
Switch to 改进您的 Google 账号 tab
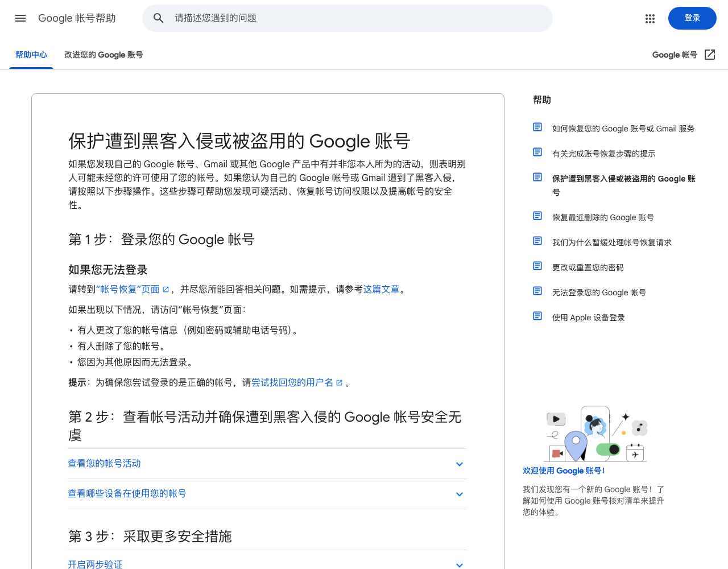point(104,55)
